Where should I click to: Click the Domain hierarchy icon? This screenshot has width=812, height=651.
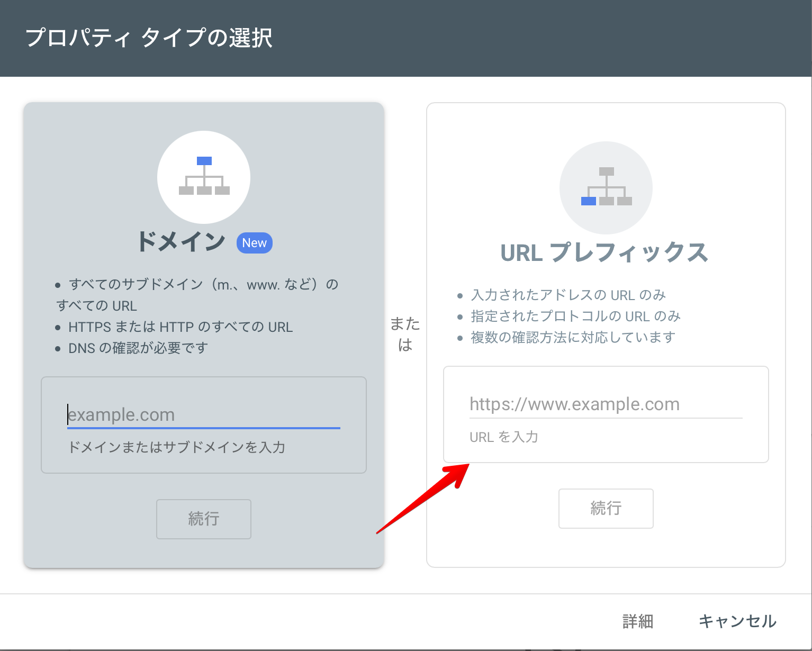point(204,177)
